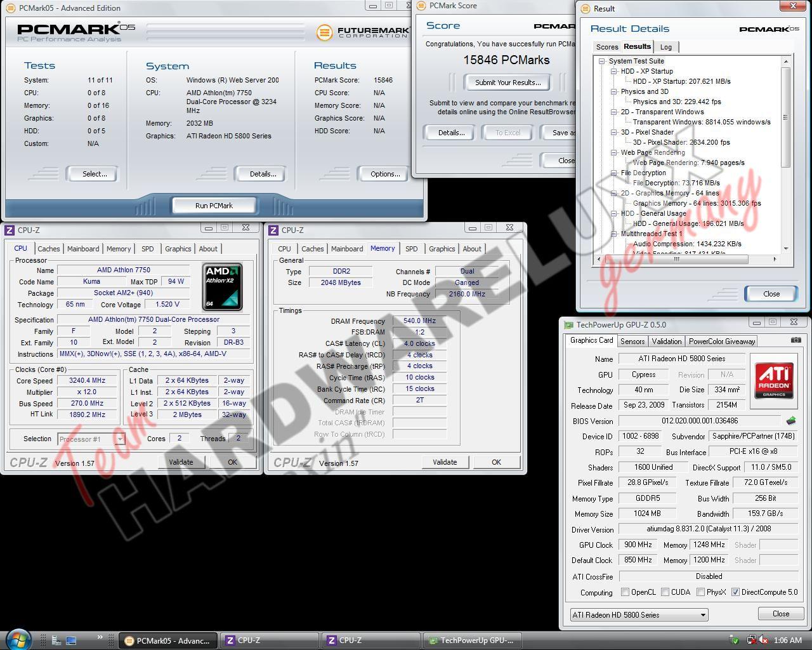Image resolution: width=812 pixels, height=650 pixels.
Task: Open the Log tab in Result window
Action: click(666, 47)
